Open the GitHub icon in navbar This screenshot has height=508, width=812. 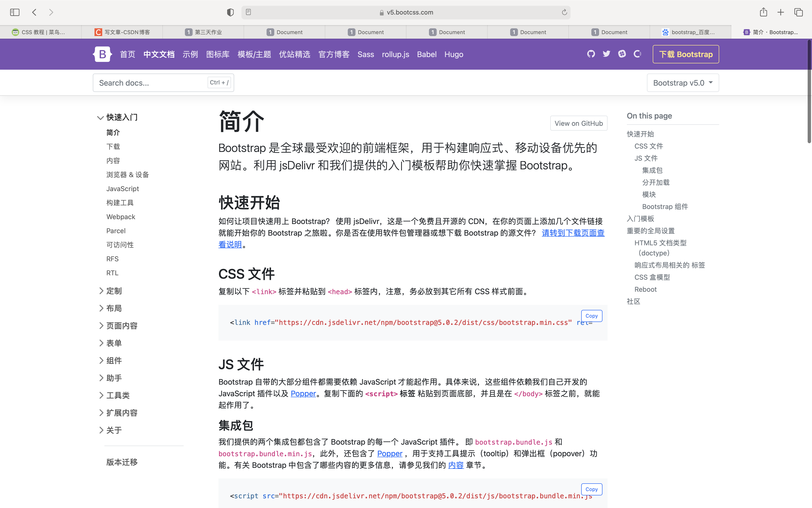[591, 54]
